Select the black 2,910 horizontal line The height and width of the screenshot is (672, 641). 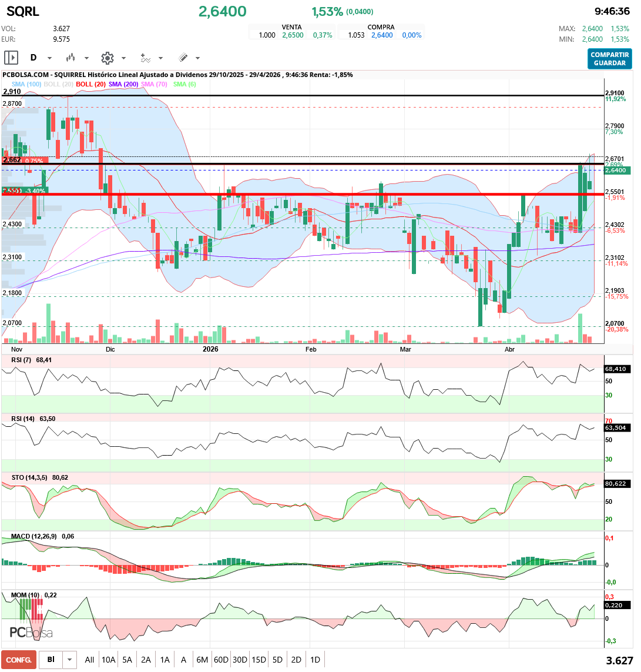pyautogui.click(x=303, y=96)
